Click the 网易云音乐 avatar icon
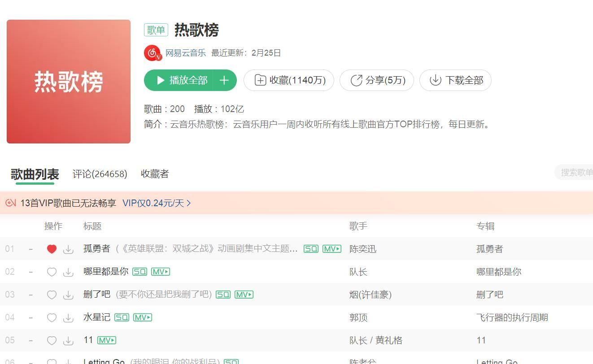The height and width of the screenshot is (364, 593). click(152, 53)
